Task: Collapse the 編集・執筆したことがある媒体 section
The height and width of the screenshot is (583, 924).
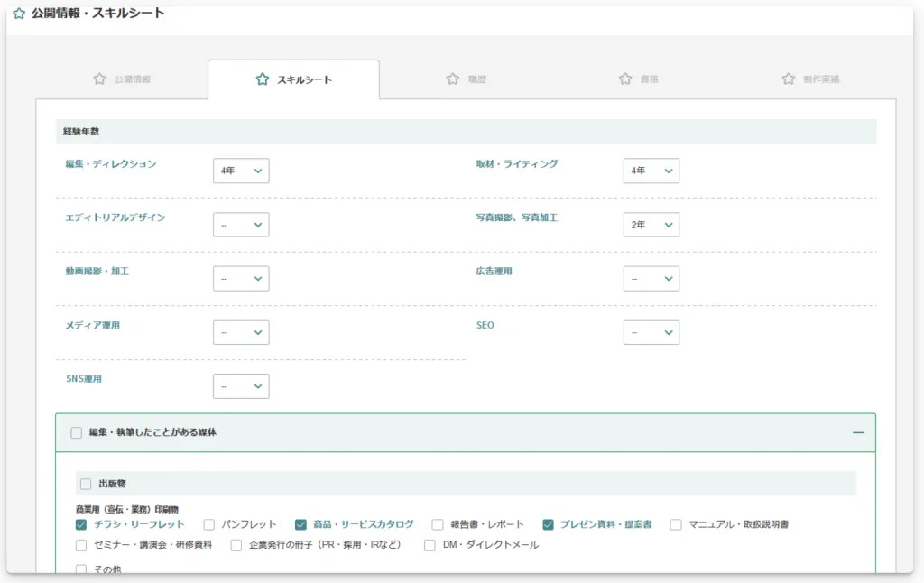Action: [x=859, y=432]
